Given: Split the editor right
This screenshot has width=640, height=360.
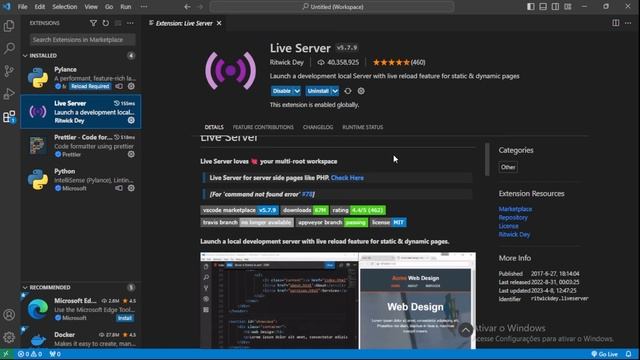Looking at the screenshot, I should point(616,23).
